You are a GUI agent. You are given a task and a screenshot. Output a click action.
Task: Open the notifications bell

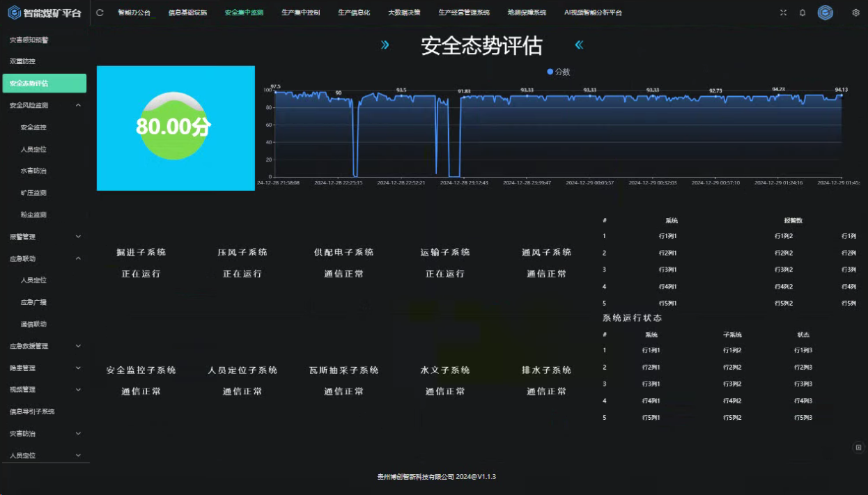coord(803,13)
